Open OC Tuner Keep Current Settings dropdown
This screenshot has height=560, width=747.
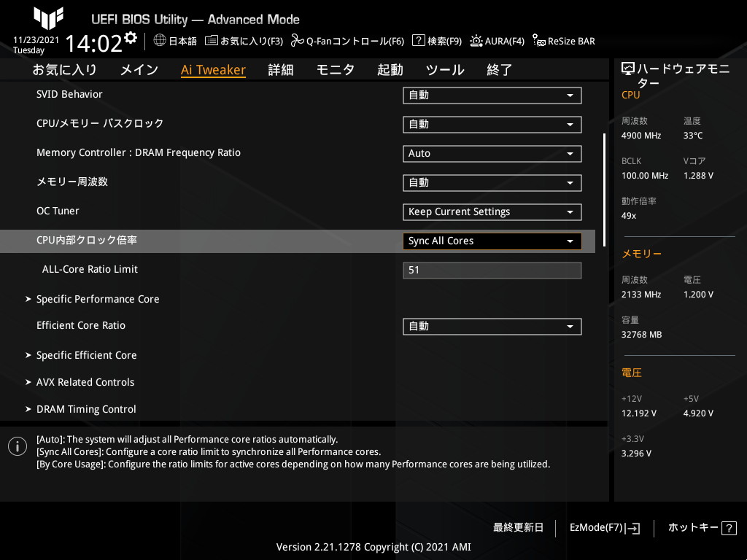click(492, 212)
